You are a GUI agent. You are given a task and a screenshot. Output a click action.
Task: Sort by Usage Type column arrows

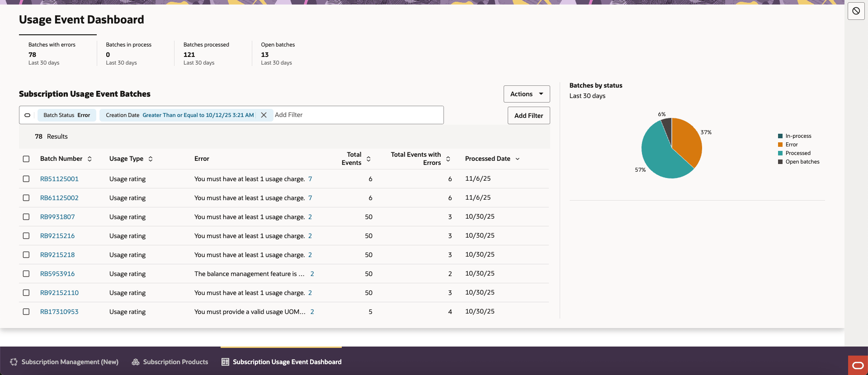click(x=151, y=159)
